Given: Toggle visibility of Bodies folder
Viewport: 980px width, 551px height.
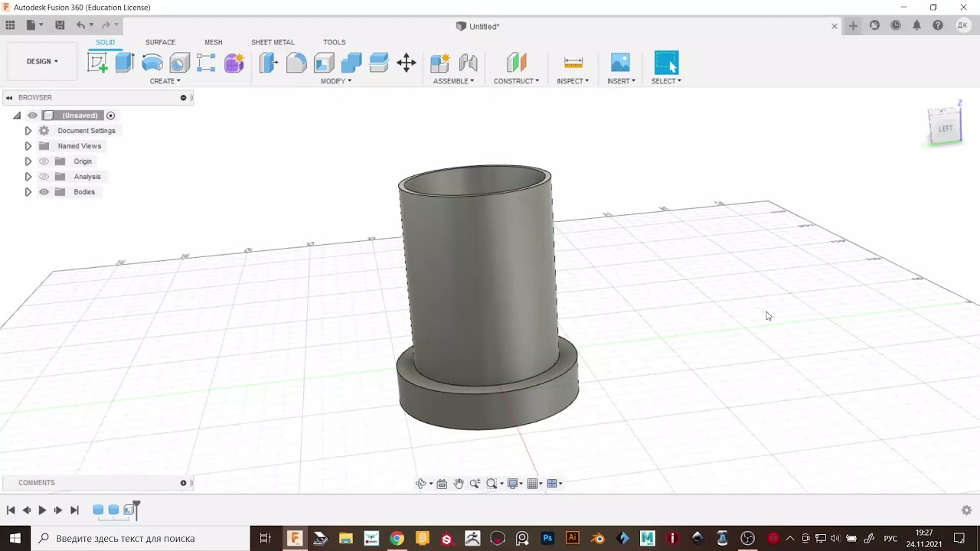Looking at the screenshot, I should [44, 192].
